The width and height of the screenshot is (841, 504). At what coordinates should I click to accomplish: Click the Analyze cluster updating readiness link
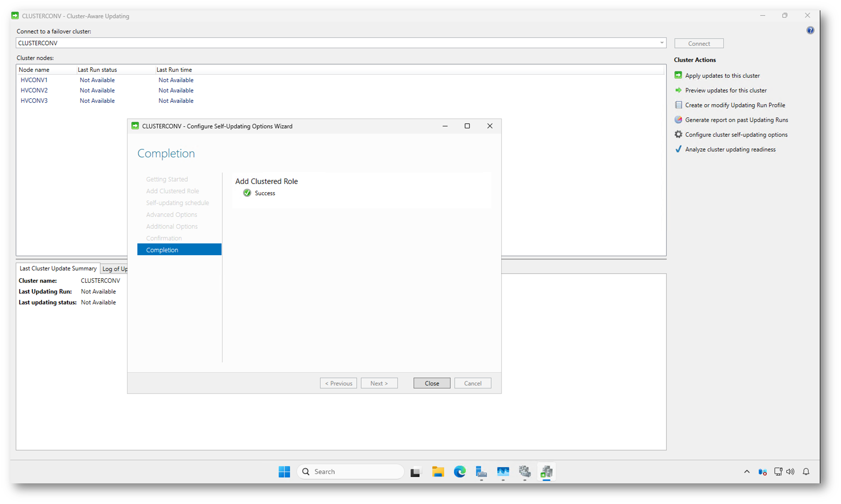(730, 149)
